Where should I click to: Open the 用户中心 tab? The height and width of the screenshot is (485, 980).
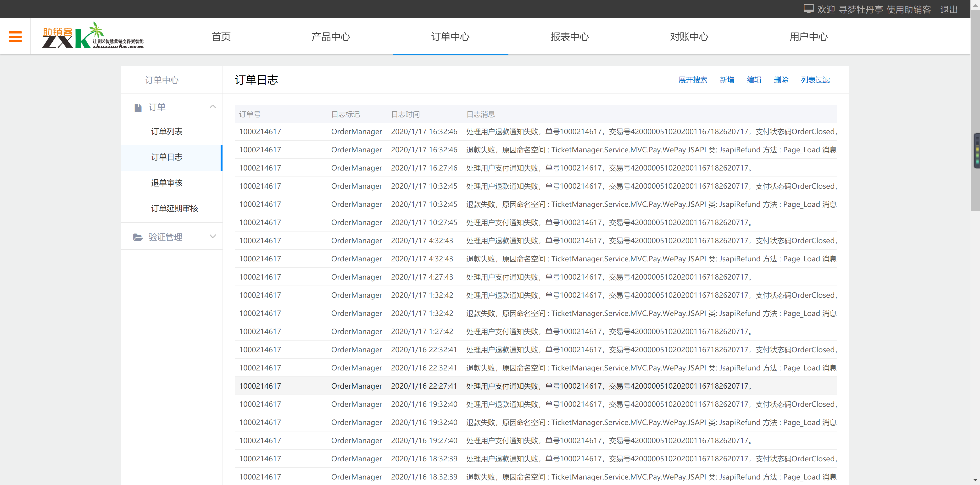808,37
